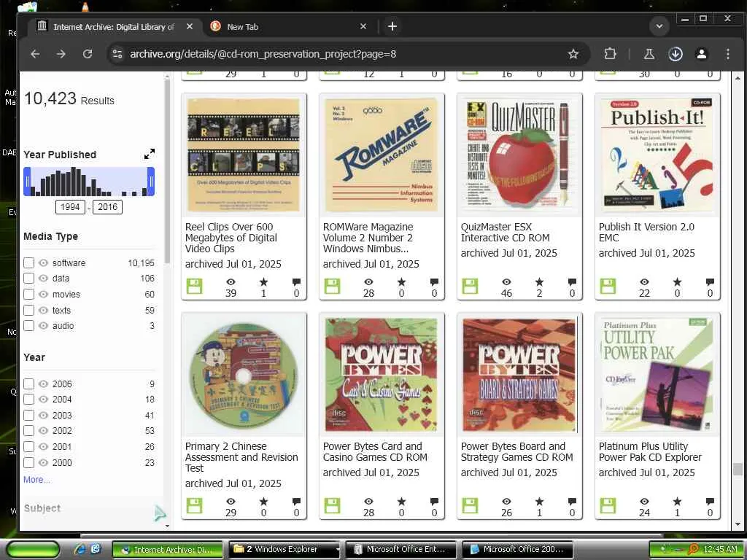
Task: Open Power Bytes Card and Casino Games link
Action: pyautogui.click(x=375, y=452)
